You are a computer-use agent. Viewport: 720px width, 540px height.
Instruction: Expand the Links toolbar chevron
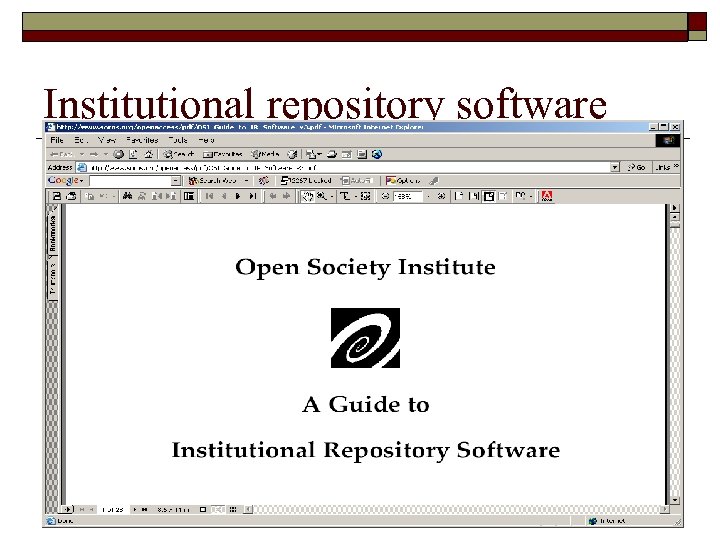(x=676, y=166)
